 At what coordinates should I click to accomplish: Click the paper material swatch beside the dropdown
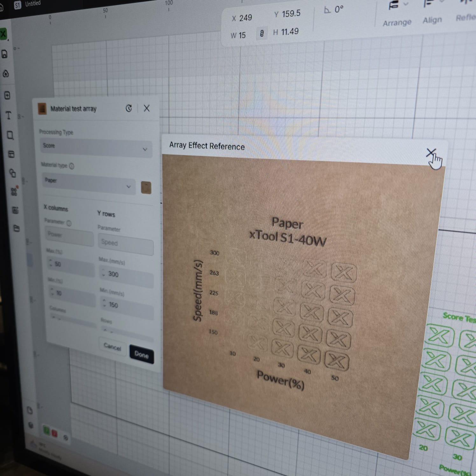coord(146,187)
